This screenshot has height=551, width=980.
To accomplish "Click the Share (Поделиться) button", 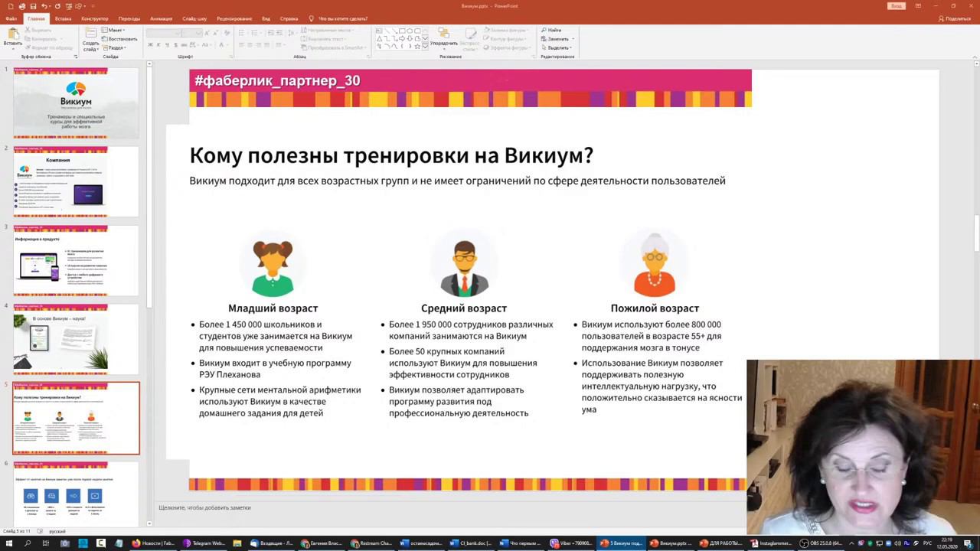I will point(955,18).
